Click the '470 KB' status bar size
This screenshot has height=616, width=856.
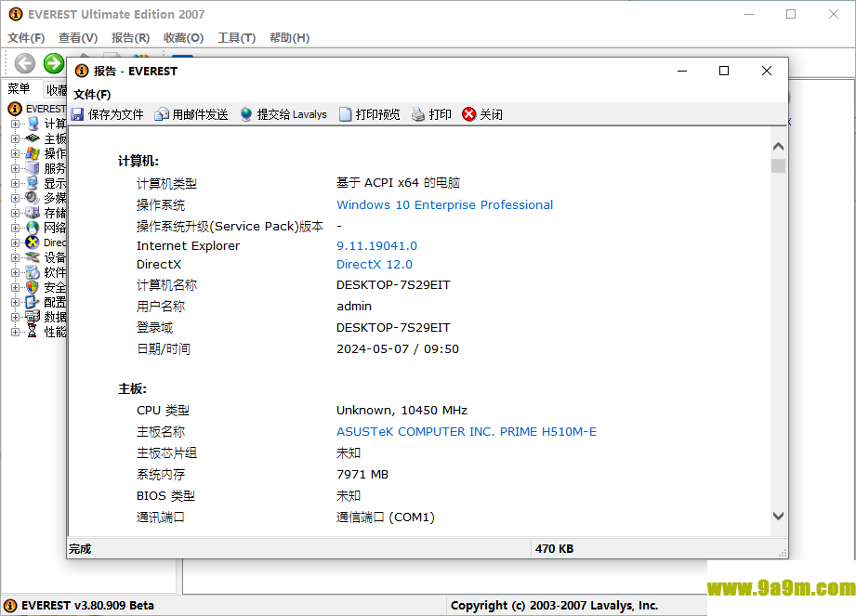(554, 549)
